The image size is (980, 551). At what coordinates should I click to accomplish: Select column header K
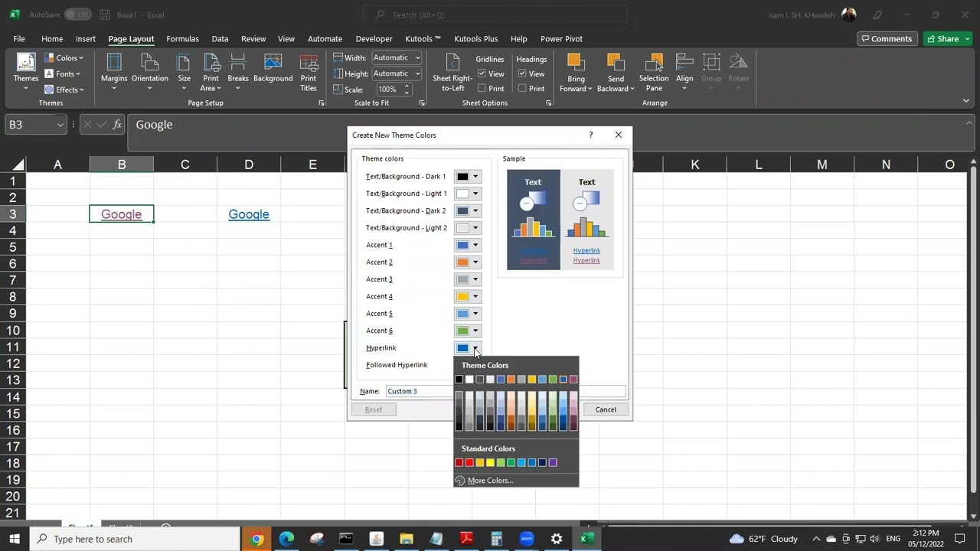[x=694, y=165]
